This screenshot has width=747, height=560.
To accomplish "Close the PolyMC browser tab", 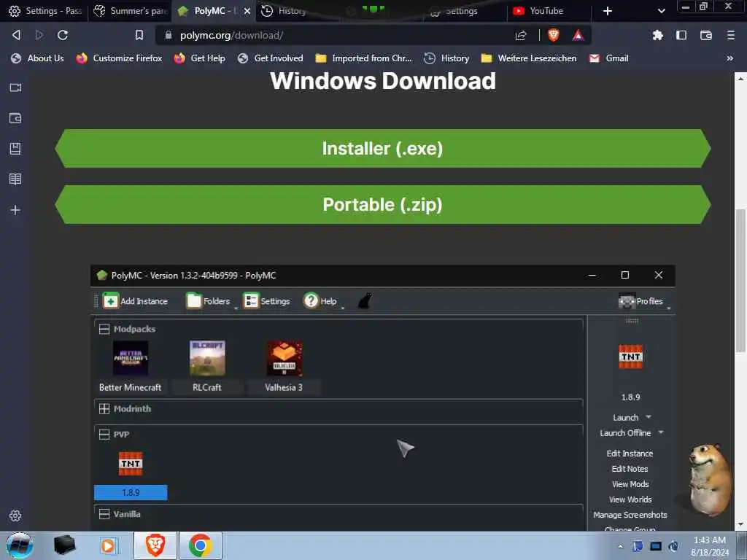I will (247, 11).
